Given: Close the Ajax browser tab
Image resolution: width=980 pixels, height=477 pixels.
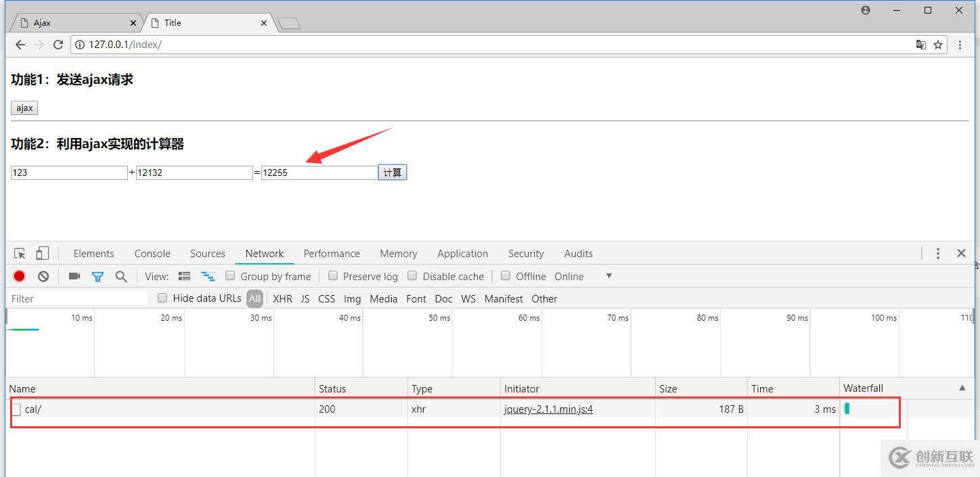Looking at the screenshot, I should point(133,23).
